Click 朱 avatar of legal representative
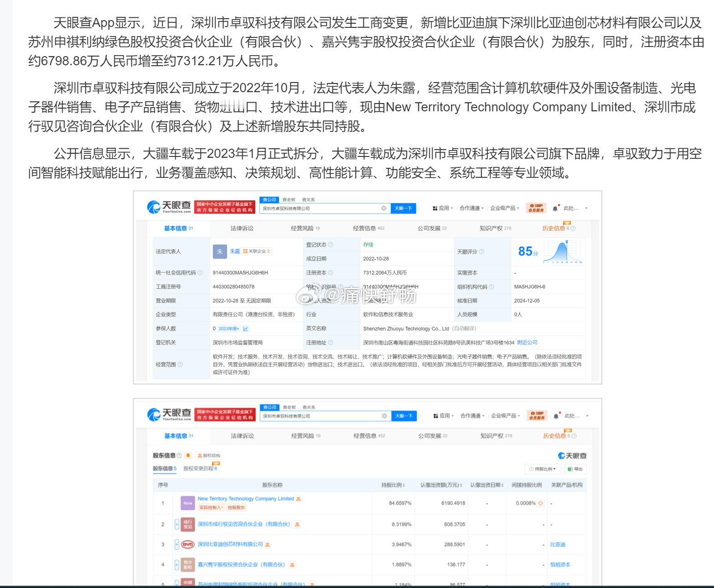Viewport: 714px width, 588px height. tap(220, 251)
